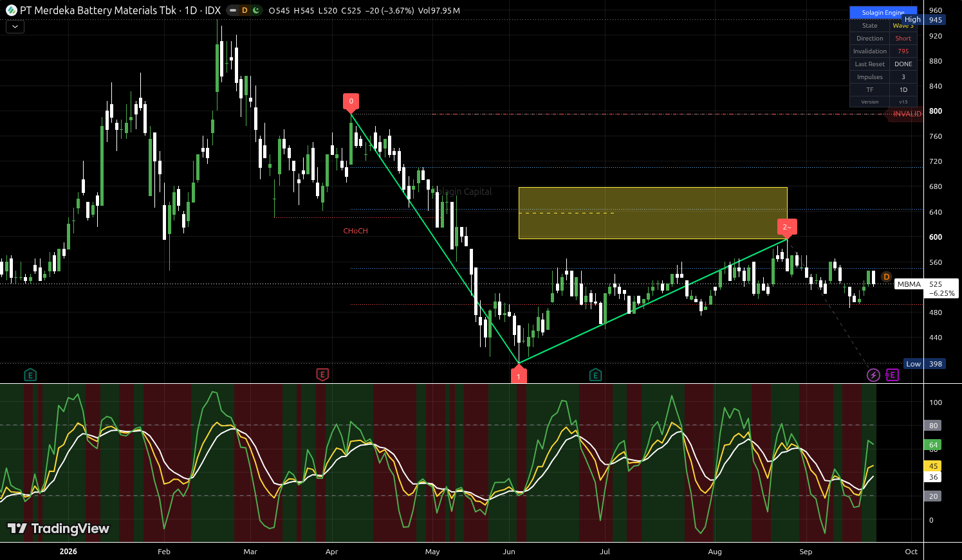This screenshot has width=962, height=560.
Task: Click the Low 398 price label
Action: (925, 364)
